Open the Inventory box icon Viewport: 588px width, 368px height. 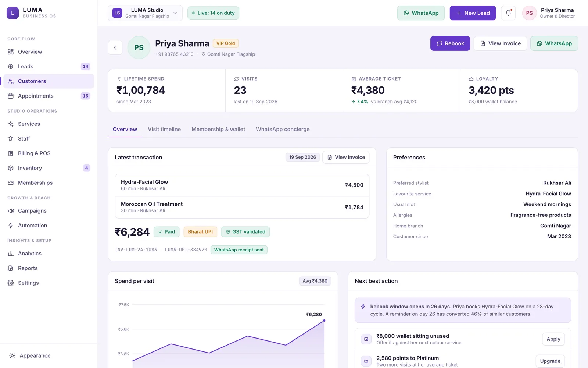(x=11, y=168)
